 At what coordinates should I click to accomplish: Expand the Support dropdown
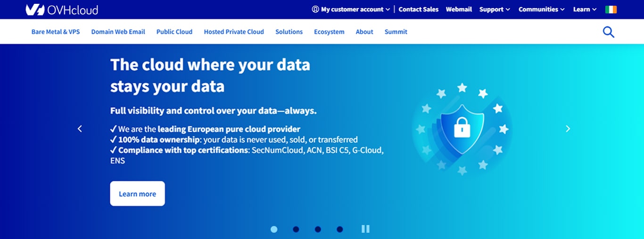[x=495, y=9]
